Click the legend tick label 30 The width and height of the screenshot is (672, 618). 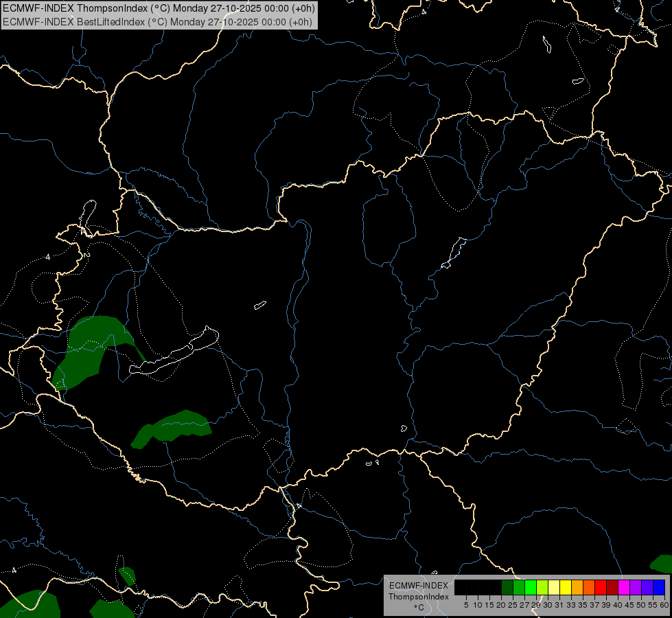[548, 605]
